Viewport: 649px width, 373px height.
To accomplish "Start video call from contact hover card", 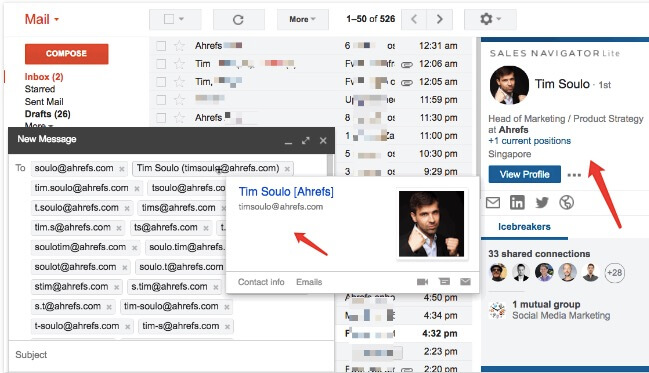I will [422, 282].
